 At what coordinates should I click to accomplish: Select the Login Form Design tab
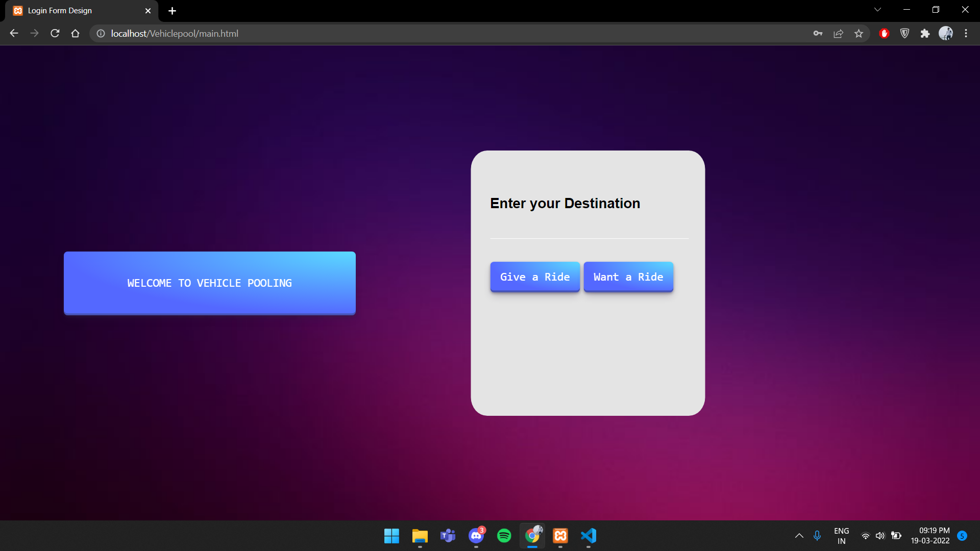pos(77,11)
